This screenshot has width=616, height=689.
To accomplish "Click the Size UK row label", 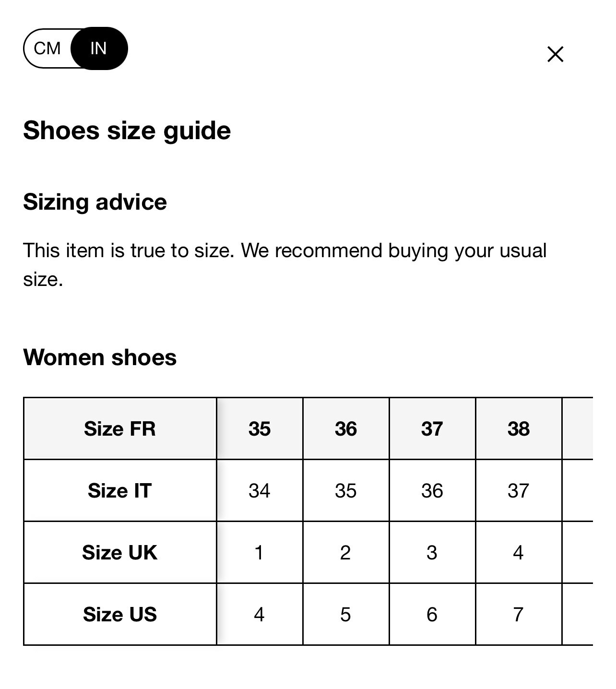I will tap(120, 552).
